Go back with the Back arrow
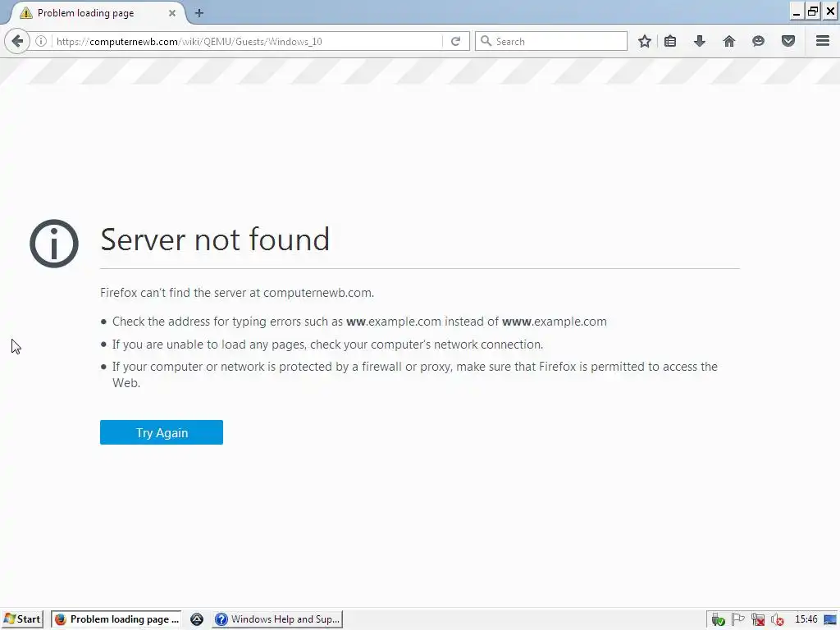Image resolution: width=840 pixels, height=630 pixels. pyautogui.click(x=17, y=41)
